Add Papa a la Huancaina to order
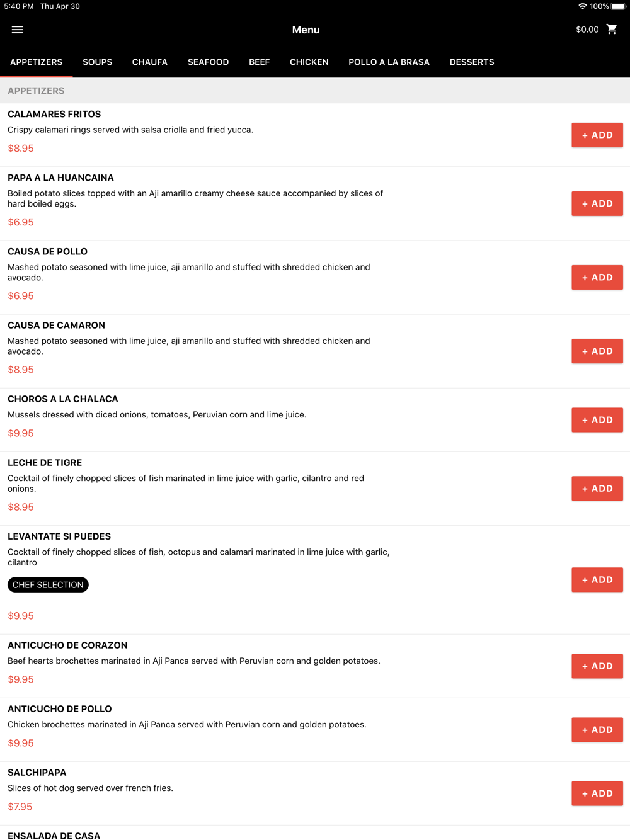 (597, 204)
